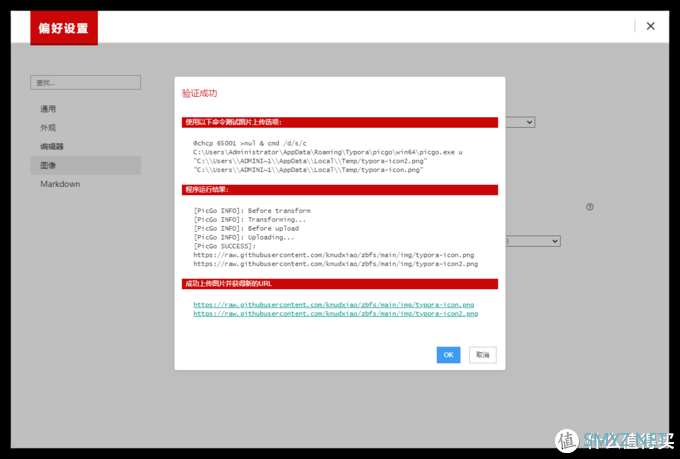Click the 使用以下命令测试图片上传选项 header
The height and width of the screenshot is (459, 680).
click(340, 122)
